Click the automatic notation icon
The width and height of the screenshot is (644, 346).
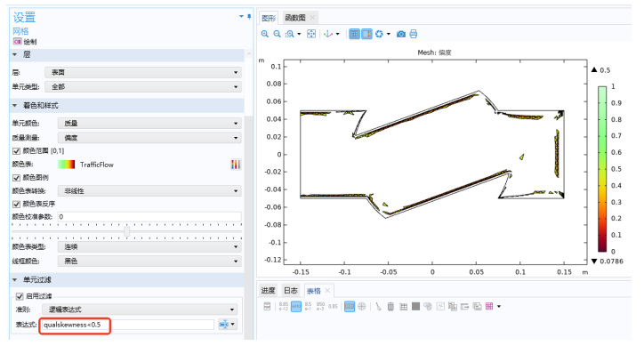[295, 306]
